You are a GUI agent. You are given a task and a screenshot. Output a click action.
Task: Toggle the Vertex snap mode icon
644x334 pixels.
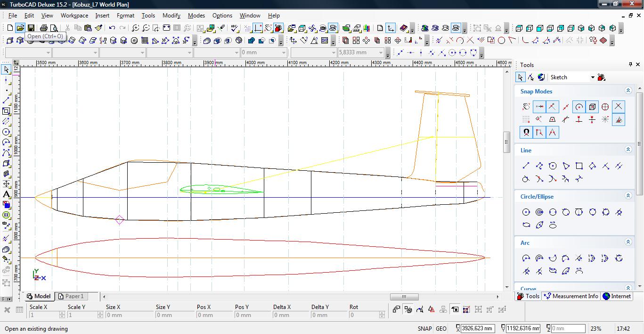539,107
